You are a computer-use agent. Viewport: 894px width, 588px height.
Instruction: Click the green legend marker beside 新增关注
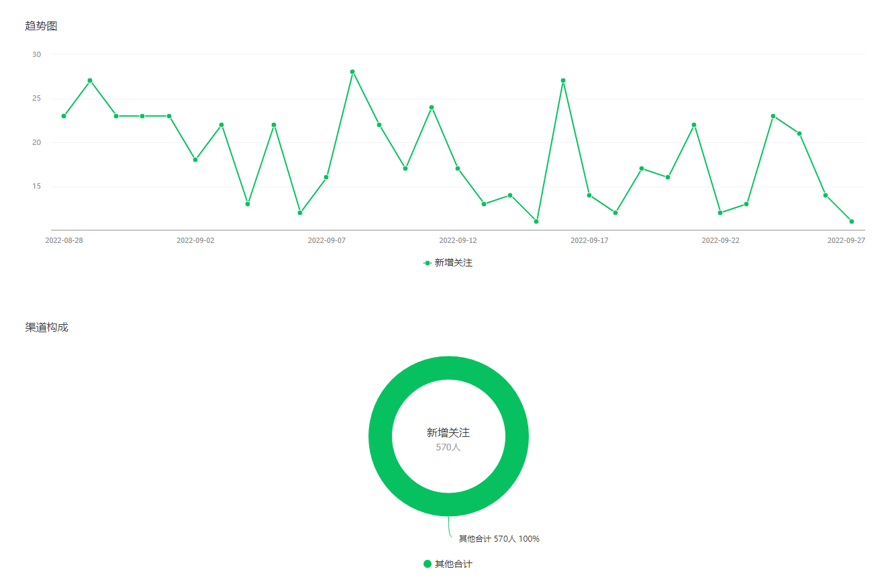point(428,263)
